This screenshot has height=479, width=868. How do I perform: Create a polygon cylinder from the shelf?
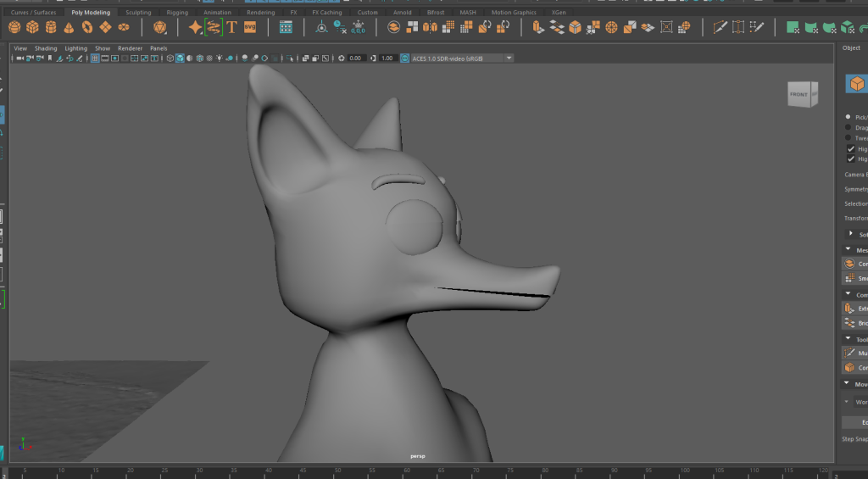tap(51, 27)
